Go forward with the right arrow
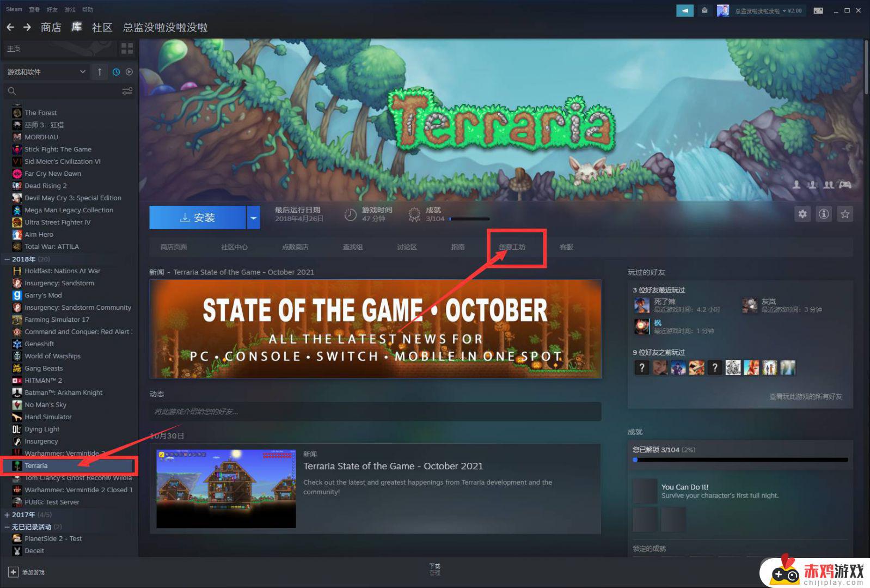Viewport: 870px width, 588px height. point(27,27)
